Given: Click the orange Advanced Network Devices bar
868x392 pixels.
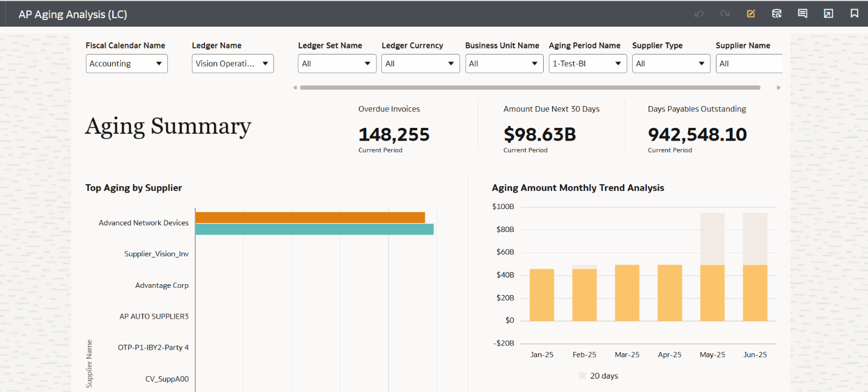Looking at the screenshot, I should point(310,218).
